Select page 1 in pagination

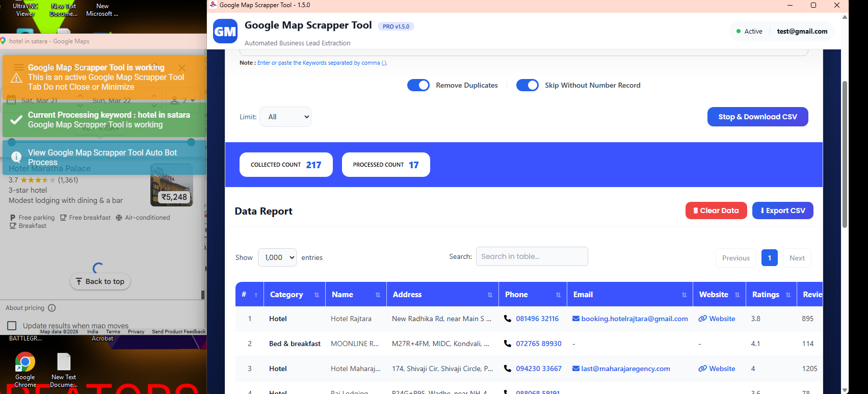[769, 258]
